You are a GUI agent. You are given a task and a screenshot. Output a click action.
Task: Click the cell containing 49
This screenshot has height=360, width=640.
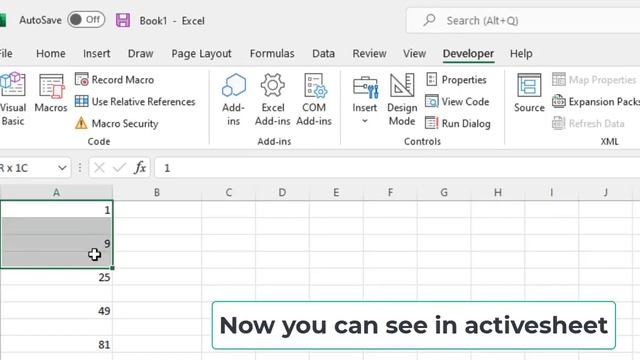tap(56, 311)
